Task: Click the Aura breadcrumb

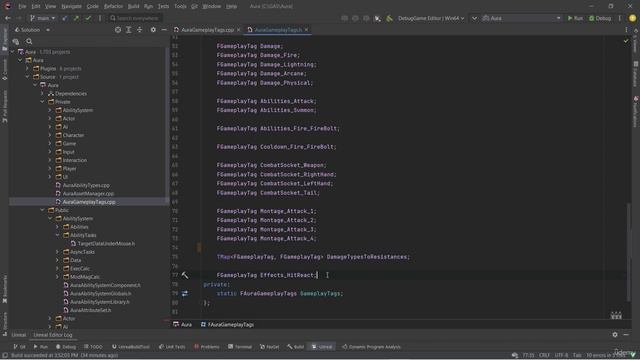Action: [x=182, y=324]
